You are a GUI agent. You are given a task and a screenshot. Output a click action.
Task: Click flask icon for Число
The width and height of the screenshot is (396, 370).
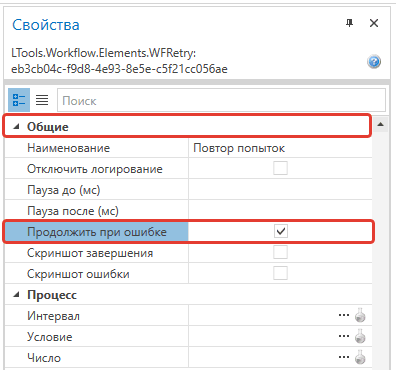360,357
